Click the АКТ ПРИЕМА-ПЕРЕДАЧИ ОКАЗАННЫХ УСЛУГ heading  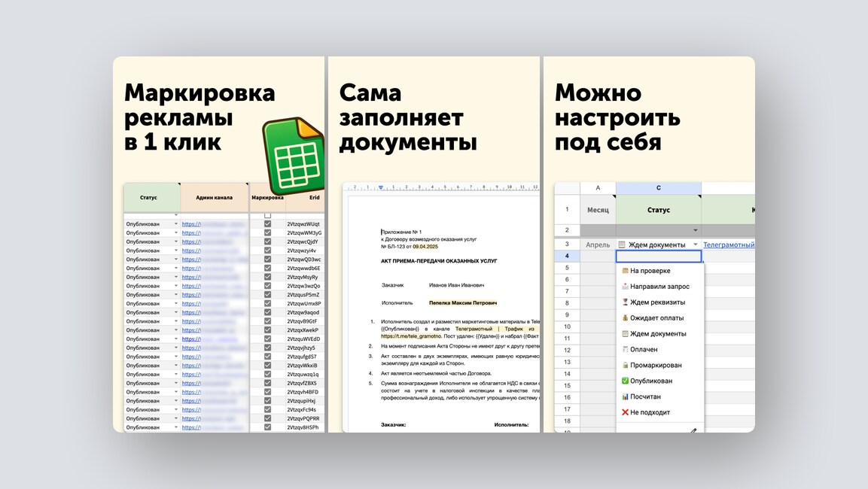point(439,260)
